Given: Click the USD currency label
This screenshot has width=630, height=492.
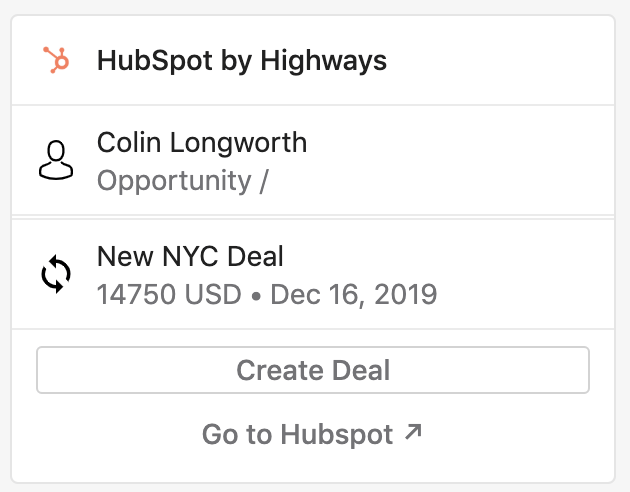Looking at the screenshot, I should pos(213,294).
